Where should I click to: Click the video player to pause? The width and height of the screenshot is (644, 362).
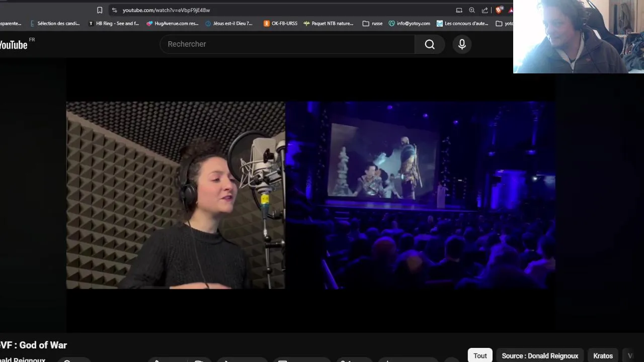(x=311, y=195)
